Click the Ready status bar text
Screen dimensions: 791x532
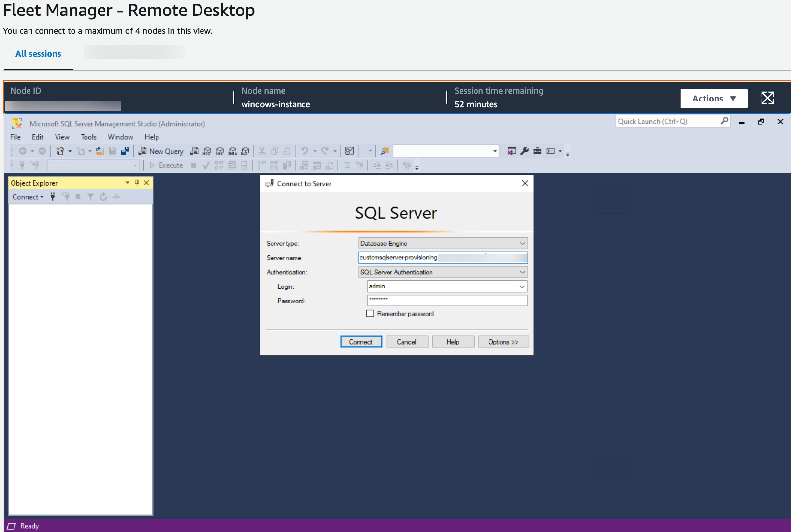[x=29, y=526]
